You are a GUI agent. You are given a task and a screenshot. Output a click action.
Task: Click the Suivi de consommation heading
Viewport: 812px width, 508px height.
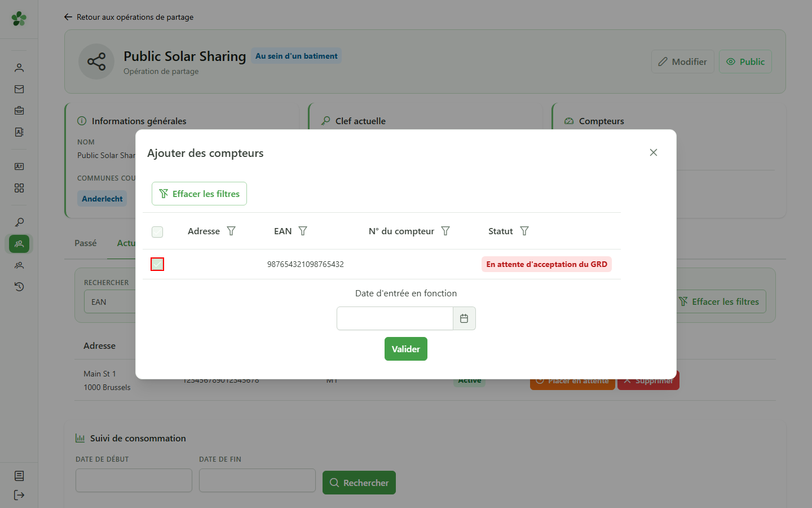tap(138, 438)
